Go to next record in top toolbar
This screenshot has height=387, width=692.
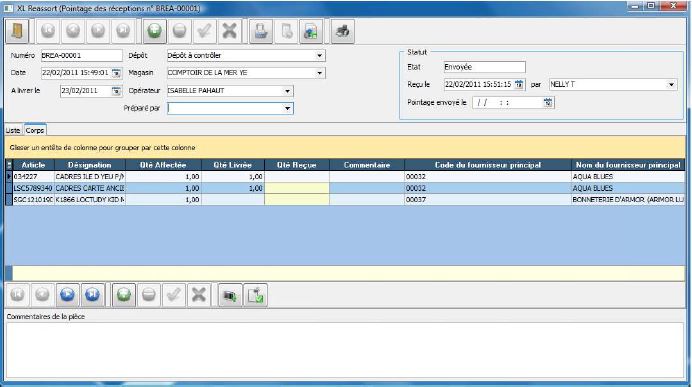(x=98, y=31)
